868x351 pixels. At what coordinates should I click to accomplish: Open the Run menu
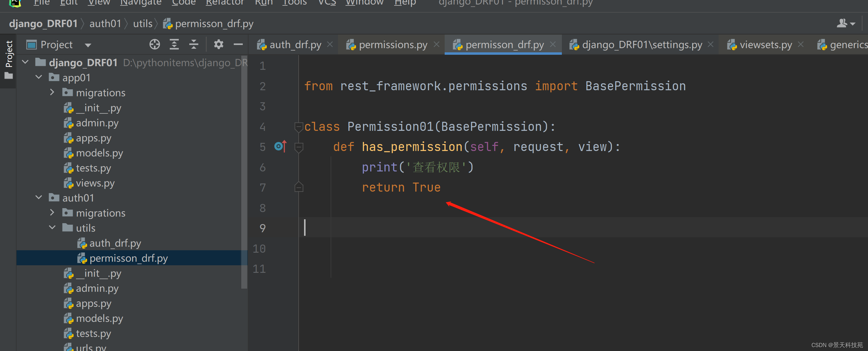click(x=263, y=3)
